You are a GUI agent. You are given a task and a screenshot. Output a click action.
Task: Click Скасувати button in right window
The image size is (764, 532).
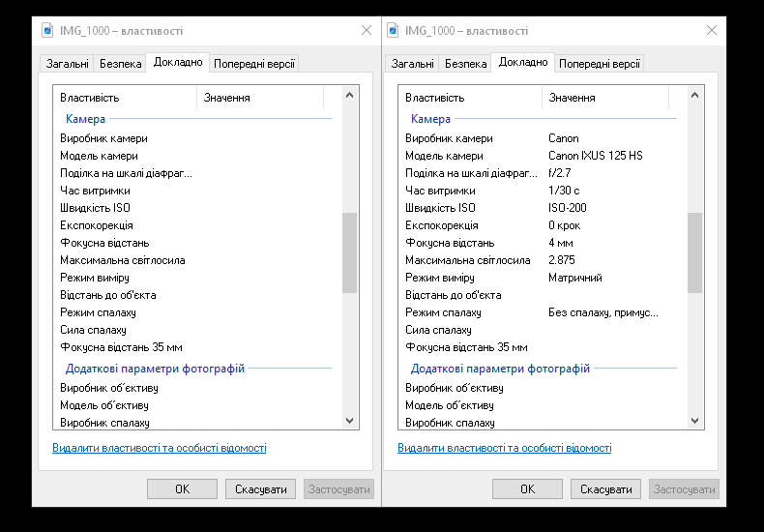click(605, 489)
